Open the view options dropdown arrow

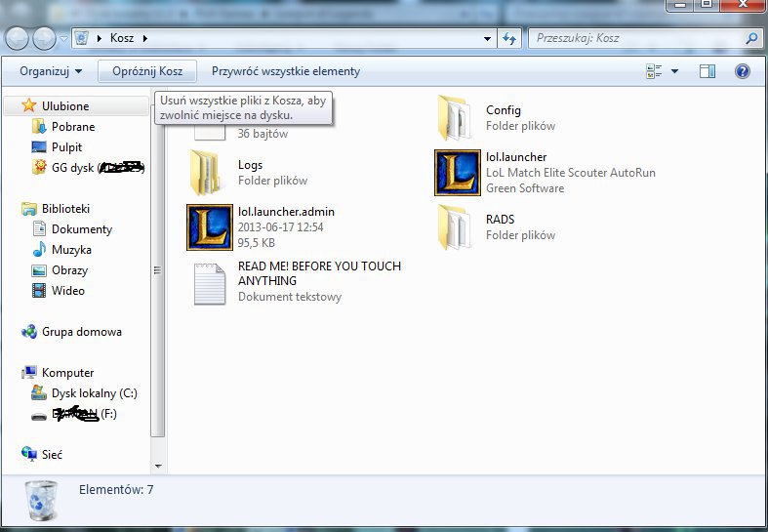pyautogui.click(x=675, y=71)
